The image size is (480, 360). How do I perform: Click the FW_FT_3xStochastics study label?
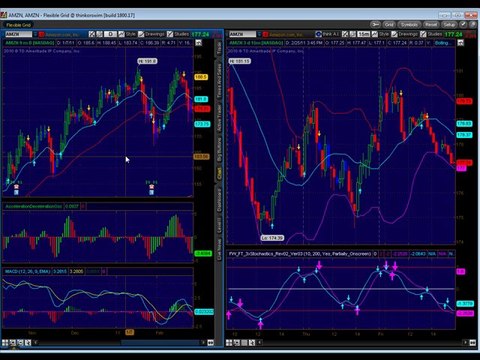click(x=300, y=254)
